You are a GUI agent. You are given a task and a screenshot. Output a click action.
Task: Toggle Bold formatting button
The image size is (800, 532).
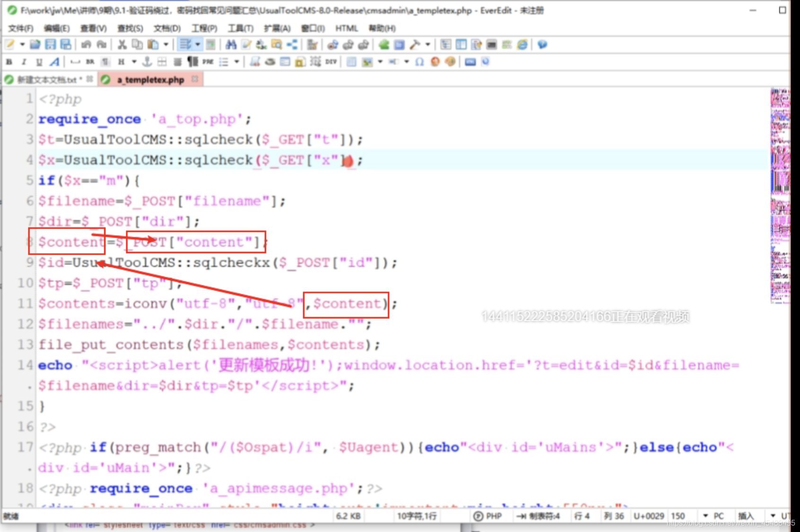9,61
